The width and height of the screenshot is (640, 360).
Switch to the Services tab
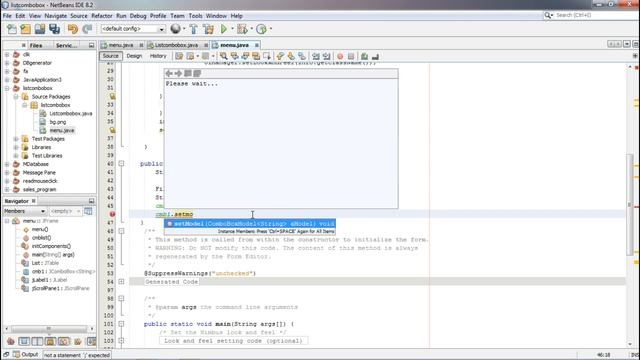pyautogui.click(x=67, y=45)
